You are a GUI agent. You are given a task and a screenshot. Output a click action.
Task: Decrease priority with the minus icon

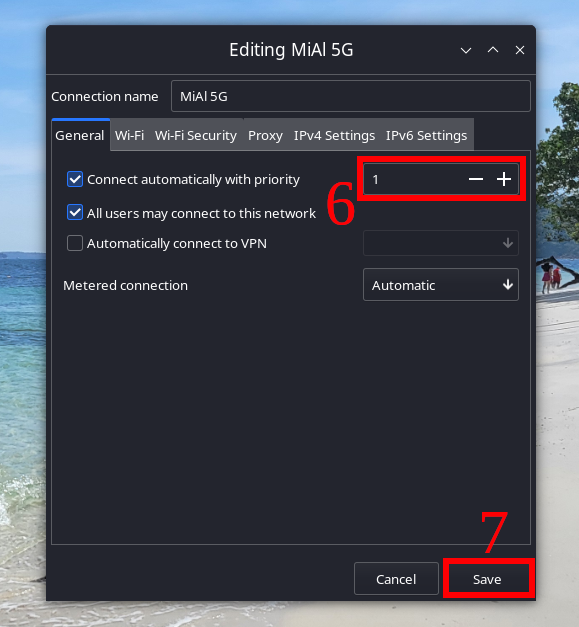476,179
